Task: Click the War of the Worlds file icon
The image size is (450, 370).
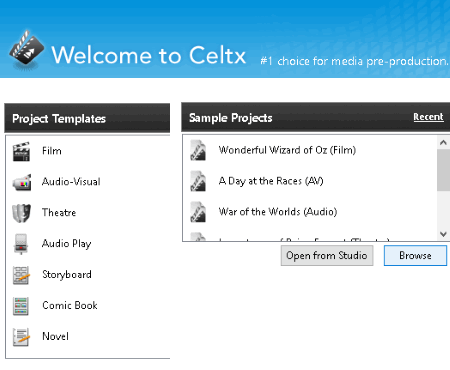Action: (x=198, y=212)
